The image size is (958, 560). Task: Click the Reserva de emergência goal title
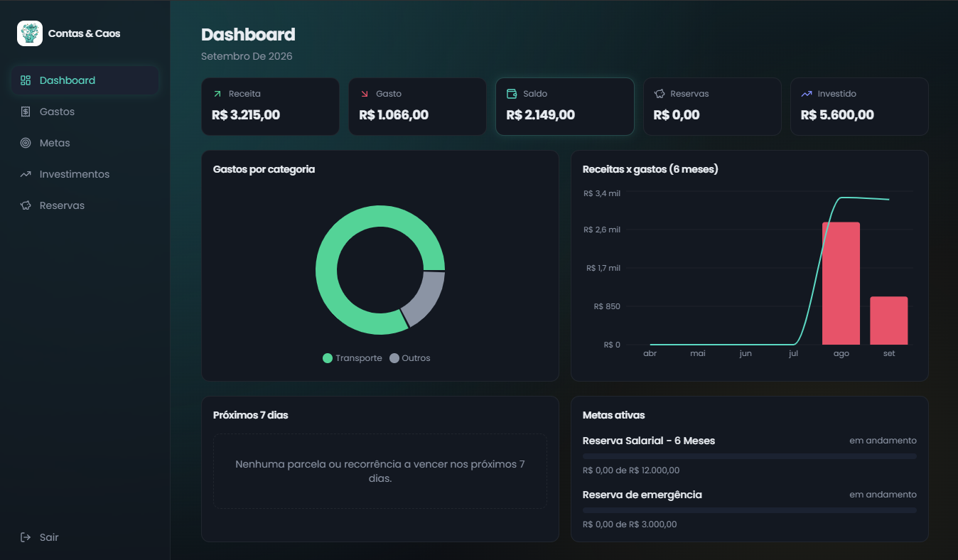[642, 495]
